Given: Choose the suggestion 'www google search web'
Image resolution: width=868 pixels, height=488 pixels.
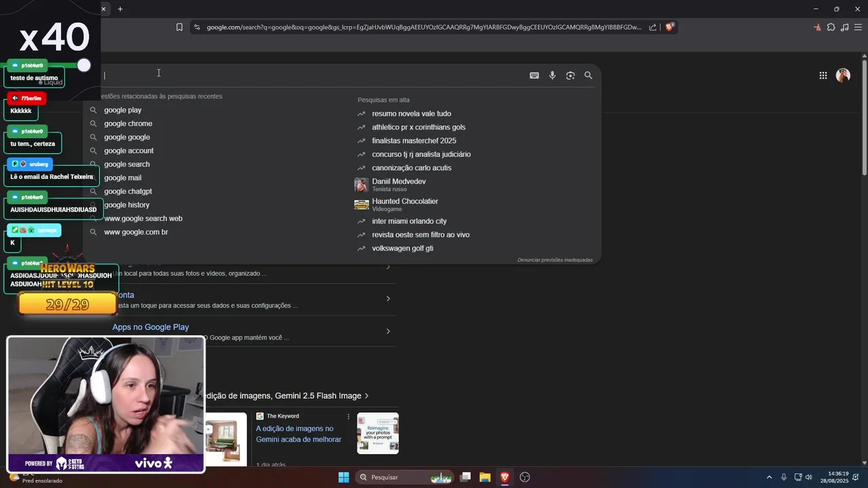Looking at the screenshot, I should [143, 218].
